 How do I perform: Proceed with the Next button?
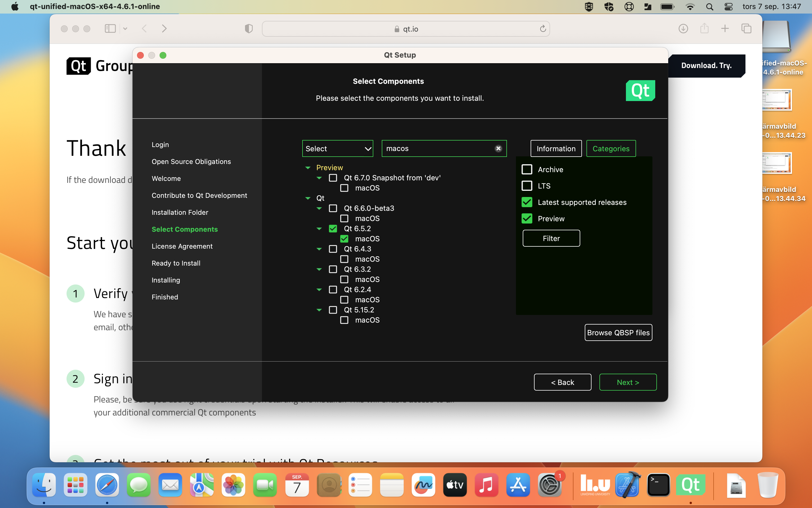(628, 382)
